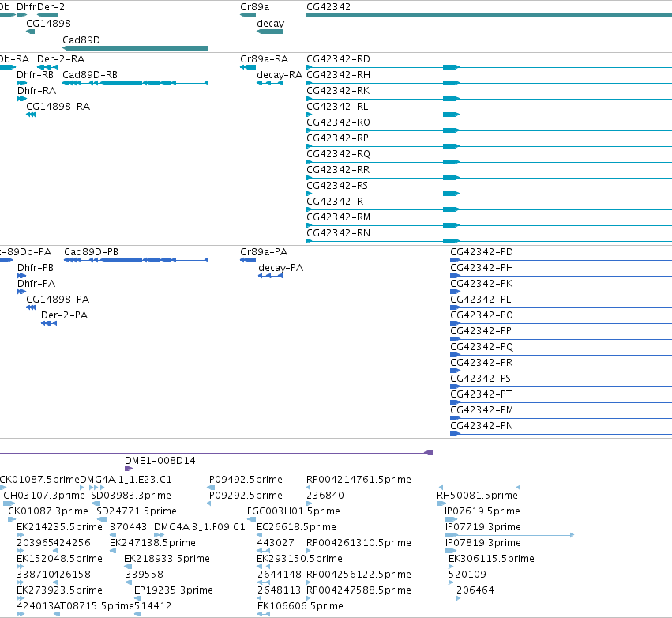This screenshot has width=672, height=618.
Task: Select transcript CG42342-RL
Action: click(x=337, y=107)
